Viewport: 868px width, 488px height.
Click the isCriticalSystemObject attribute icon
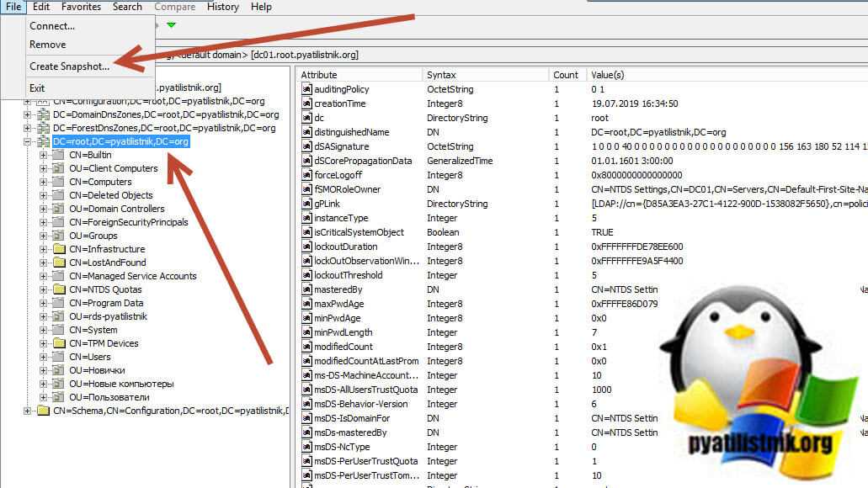[306, 232]
